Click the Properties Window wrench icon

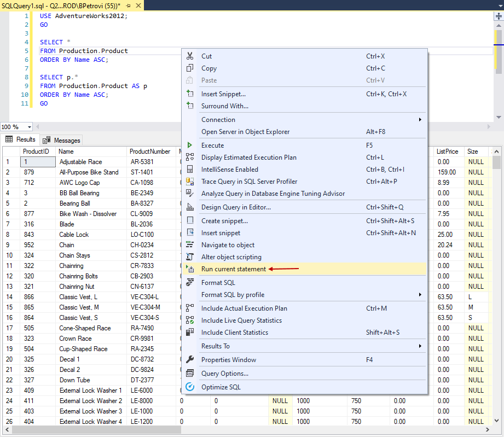pyautogui.click(x=190, y=359)
